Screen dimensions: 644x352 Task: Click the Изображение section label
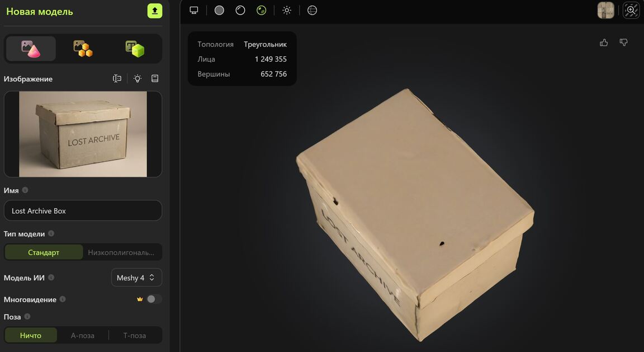28,79
